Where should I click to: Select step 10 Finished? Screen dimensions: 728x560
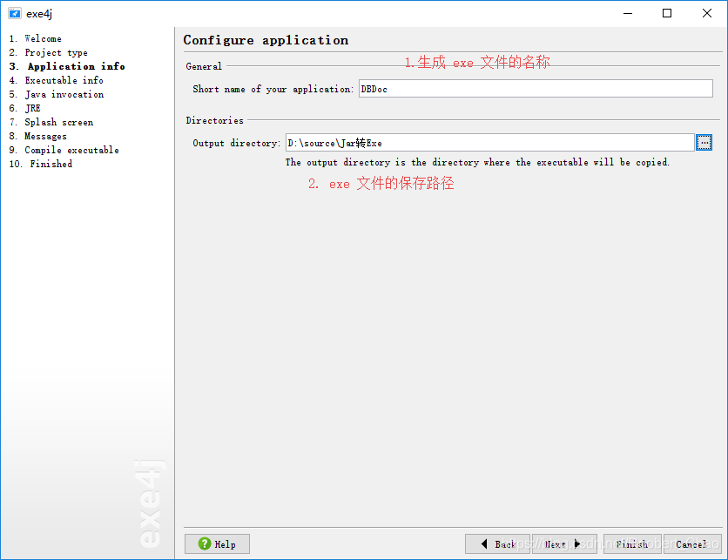(x=41, y=164)
